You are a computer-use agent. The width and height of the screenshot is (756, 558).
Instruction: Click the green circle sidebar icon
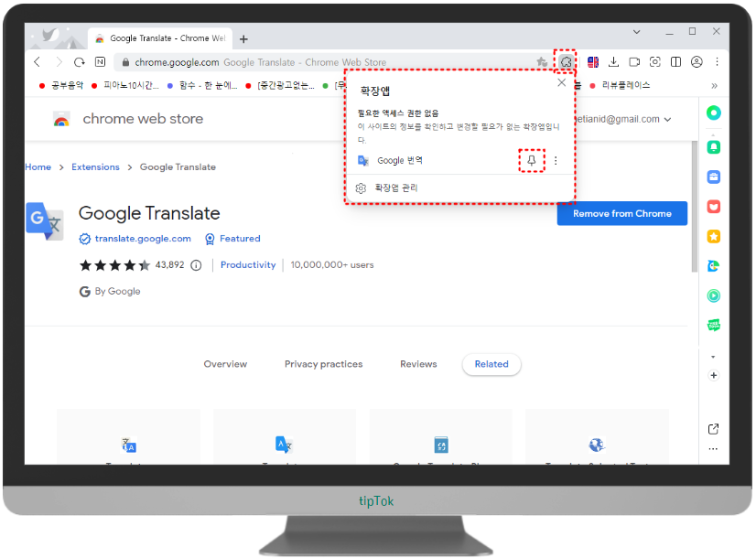pos(714,113)
